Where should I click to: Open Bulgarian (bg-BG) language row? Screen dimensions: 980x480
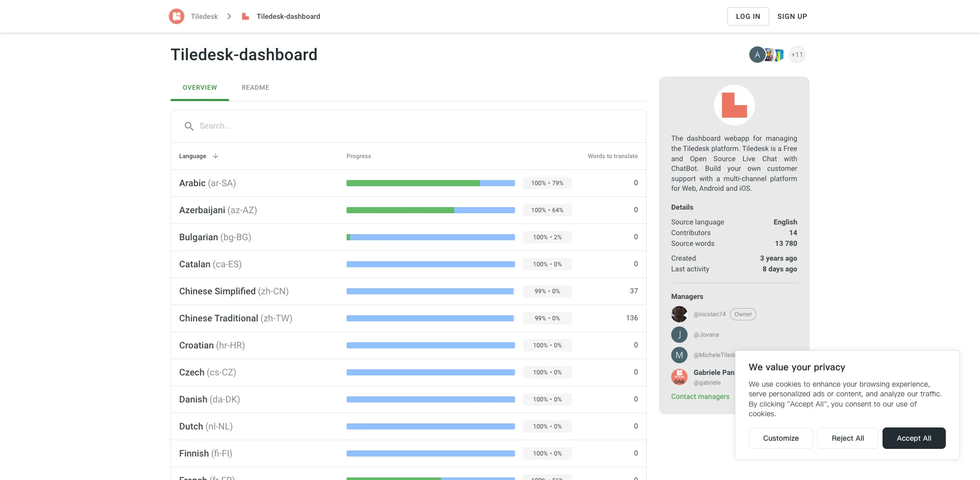click(408, 237)
